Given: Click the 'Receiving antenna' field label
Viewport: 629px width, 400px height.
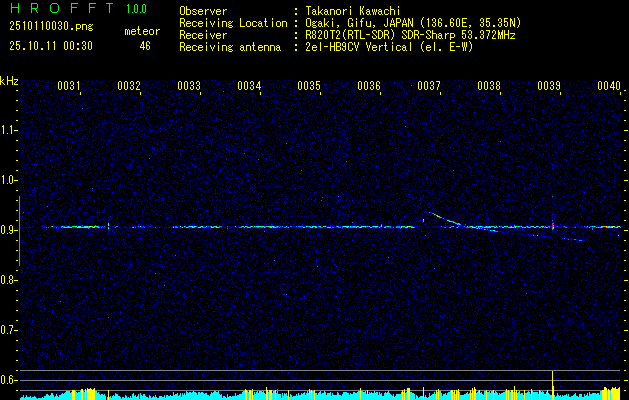Looking at the screenshot, I should click(230, 47).
